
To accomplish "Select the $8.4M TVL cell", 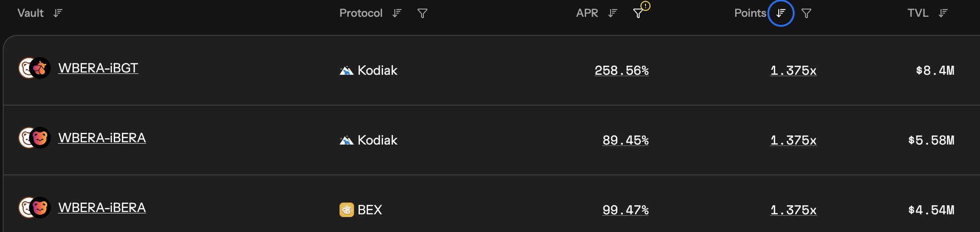I will point(935,70).
